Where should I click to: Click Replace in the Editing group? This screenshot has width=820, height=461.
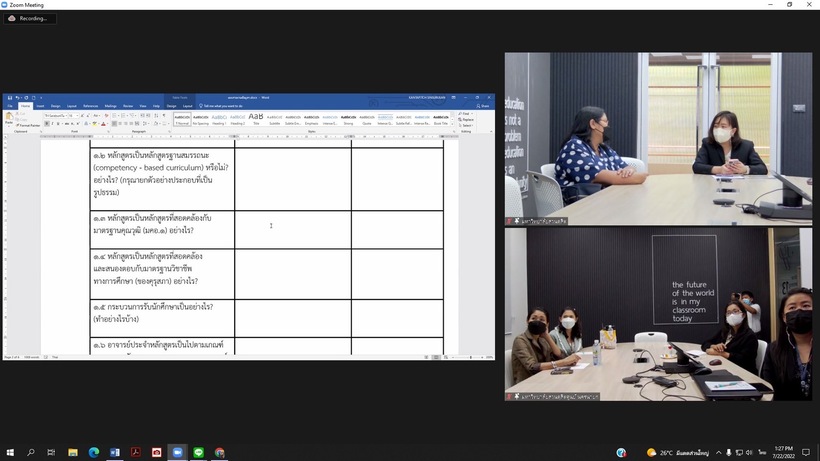[x=466, y=120]
